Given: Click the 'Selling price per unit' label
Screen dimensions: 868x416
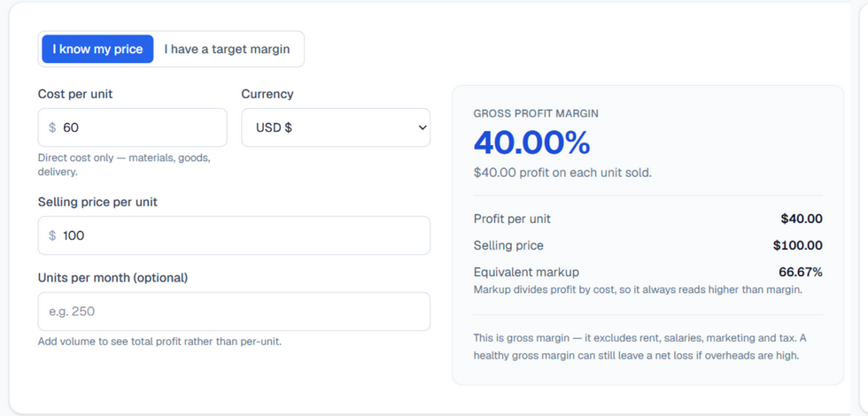Looking at the screenshot, I should (98, 202).
